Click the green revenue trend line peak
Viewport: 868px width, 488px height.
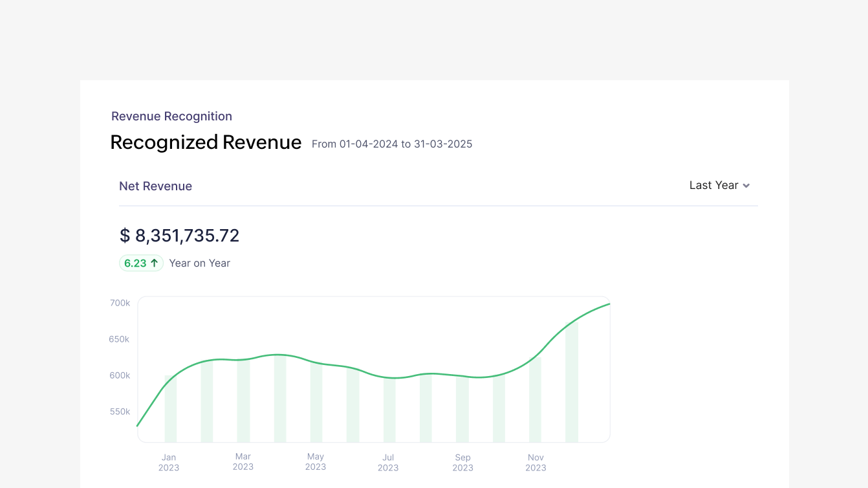coord(607,304)
